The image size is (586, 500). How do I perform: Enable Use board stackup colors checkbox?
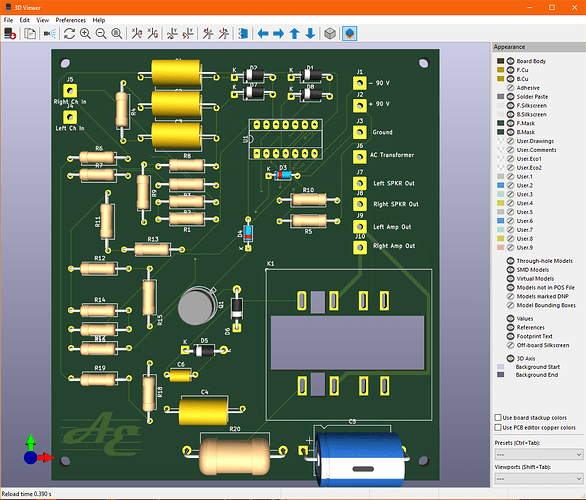tap(498, 417)
